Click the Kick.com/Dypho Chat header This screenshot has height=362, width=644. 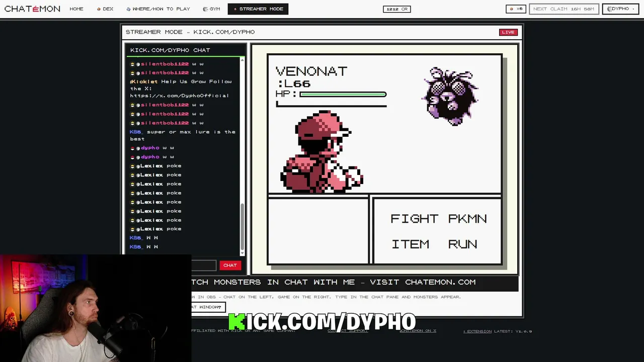click(170, 50)
